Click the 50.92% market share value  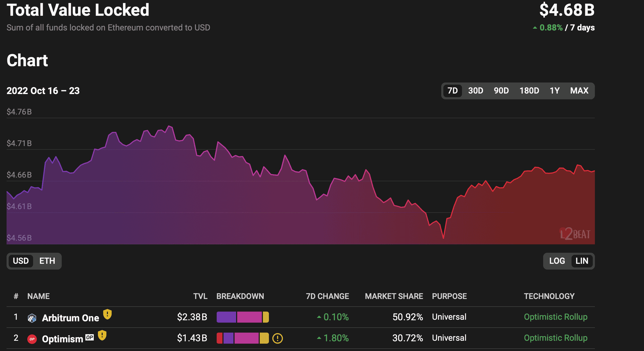pyautogui.click(x=408, y=317)
